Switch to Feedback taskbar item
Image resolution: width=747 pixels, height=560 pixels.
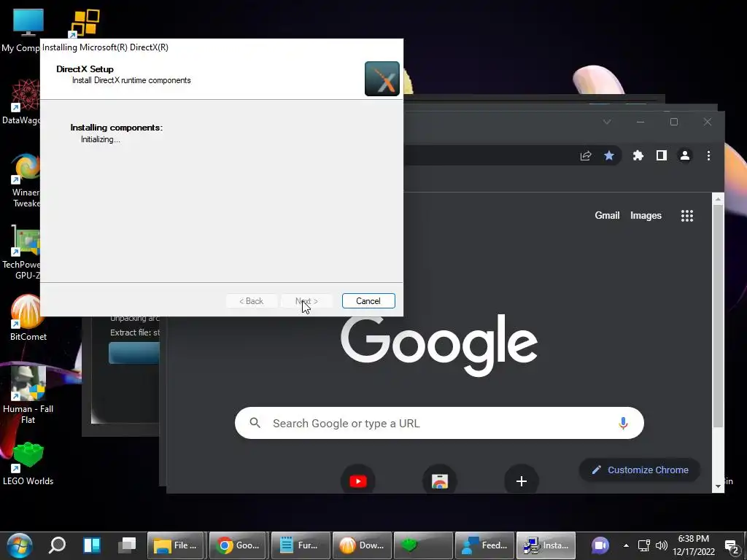pyautogui.click(x=484, y=545)
